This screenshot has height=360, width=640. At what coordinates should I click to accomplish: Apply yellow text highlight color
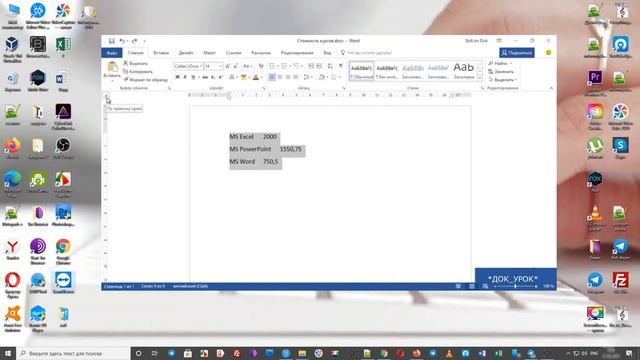point(244,77)
